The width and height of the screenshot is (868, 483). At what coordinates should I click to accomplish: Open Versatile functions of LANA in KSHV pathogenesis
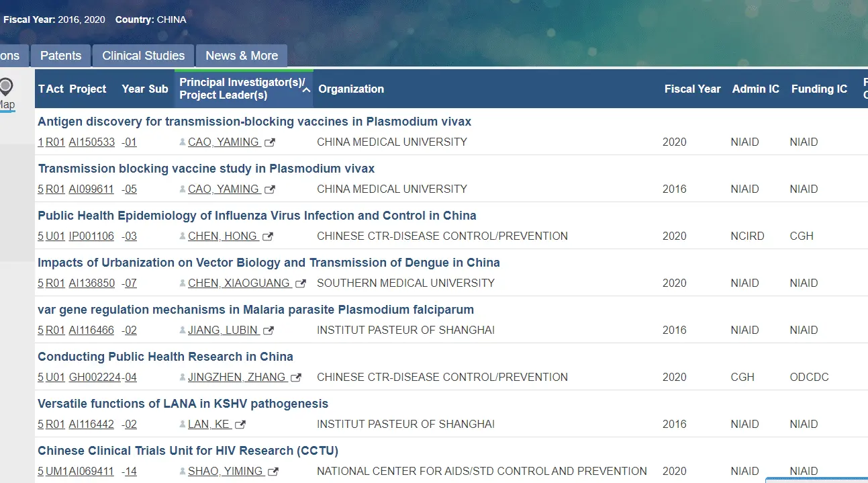183,404
